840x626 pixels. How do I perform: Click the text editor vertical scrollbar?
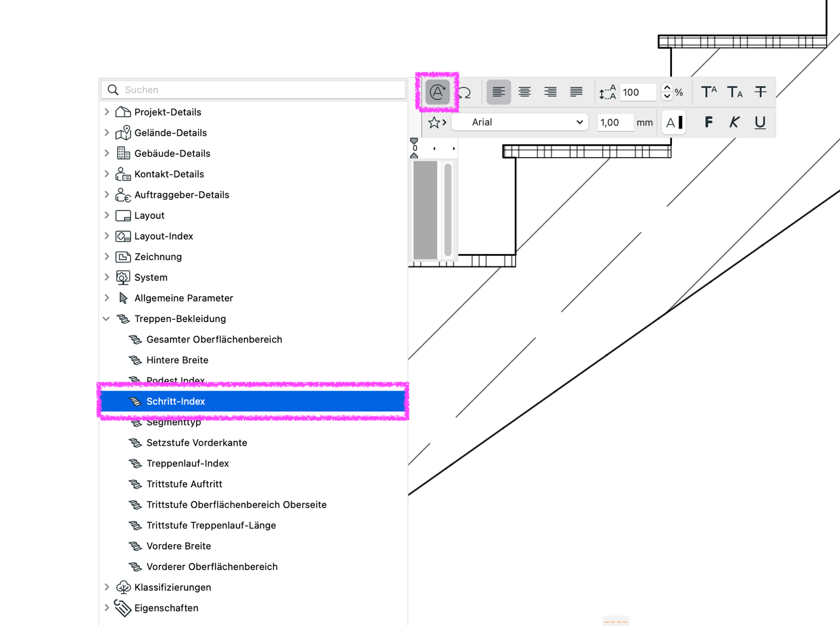pos(448,210)
